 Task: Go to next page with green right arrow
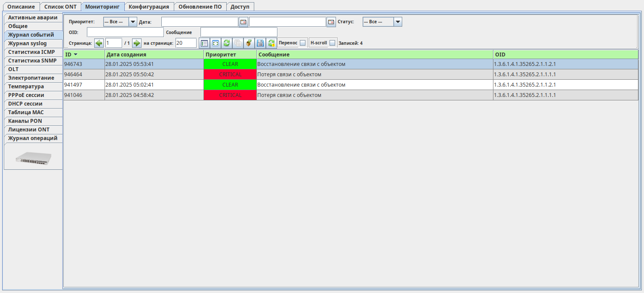[137, 43]
